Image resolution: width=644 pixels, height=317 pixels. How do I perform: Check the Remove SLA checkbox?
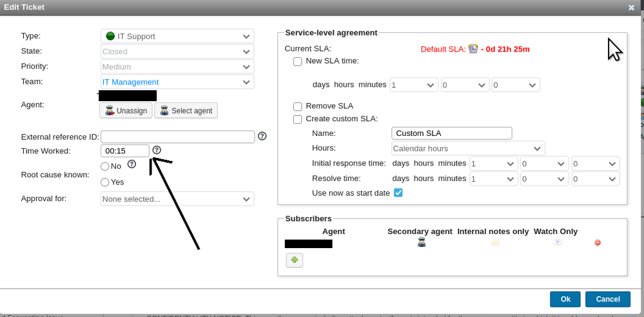[x=297, y=106]
